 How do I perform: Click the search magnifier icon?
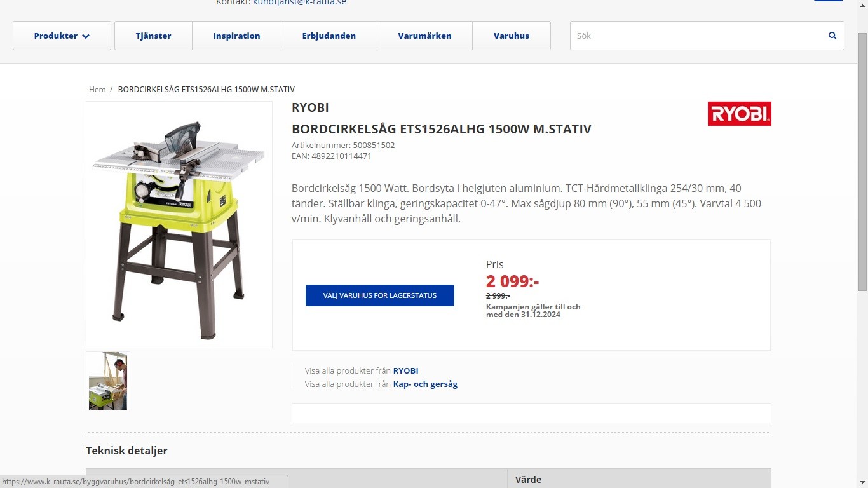[832, 36]
